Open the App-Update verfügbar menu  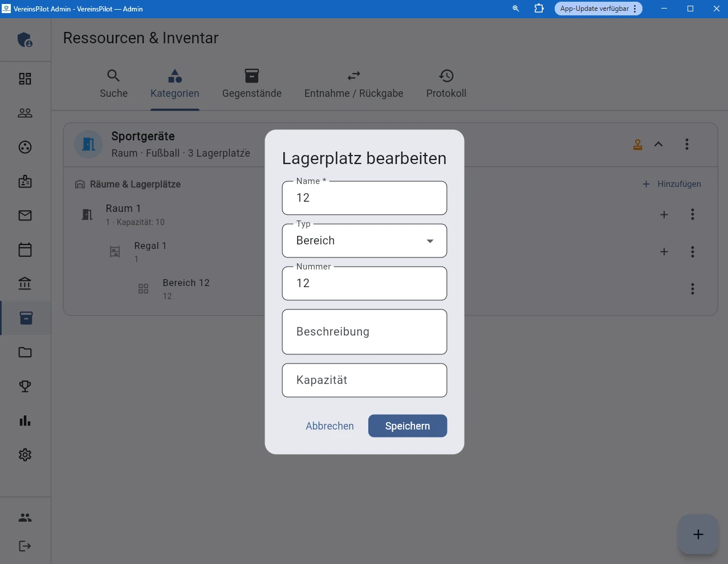[598, 9]
